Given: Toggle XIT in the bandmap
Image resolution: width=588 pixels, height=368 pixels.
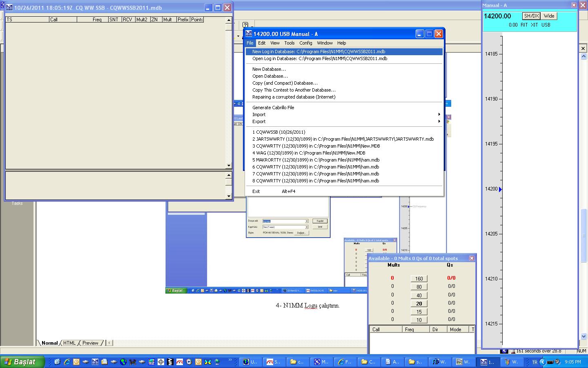Looking at the screenshot, I should coord(535,25).
